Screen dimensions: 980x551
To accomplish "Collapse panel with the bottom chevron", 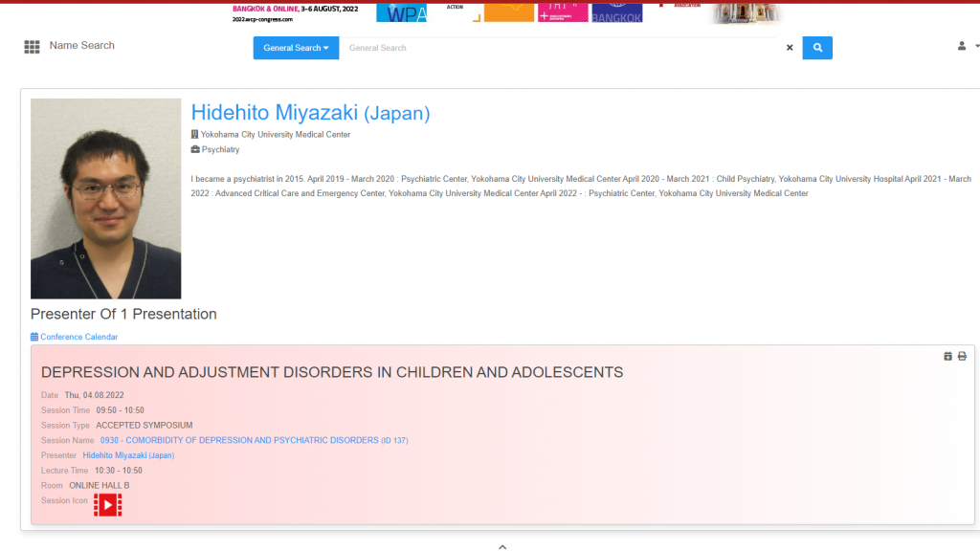I will tap(502, 546).
